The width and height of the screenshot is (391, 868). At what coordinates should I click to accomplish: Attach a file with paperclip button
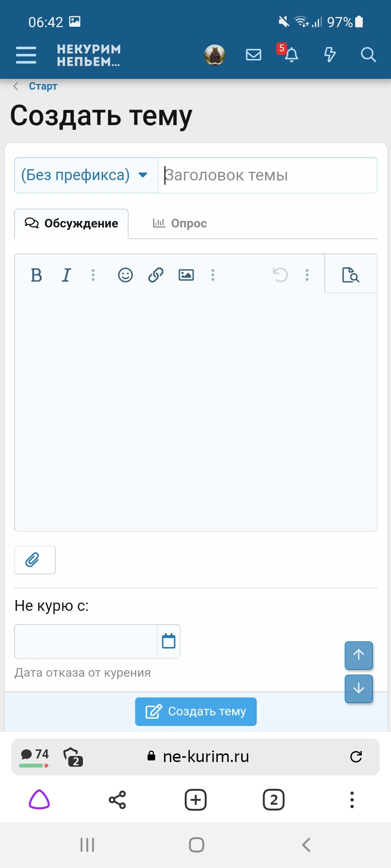(x=35, y=560)
